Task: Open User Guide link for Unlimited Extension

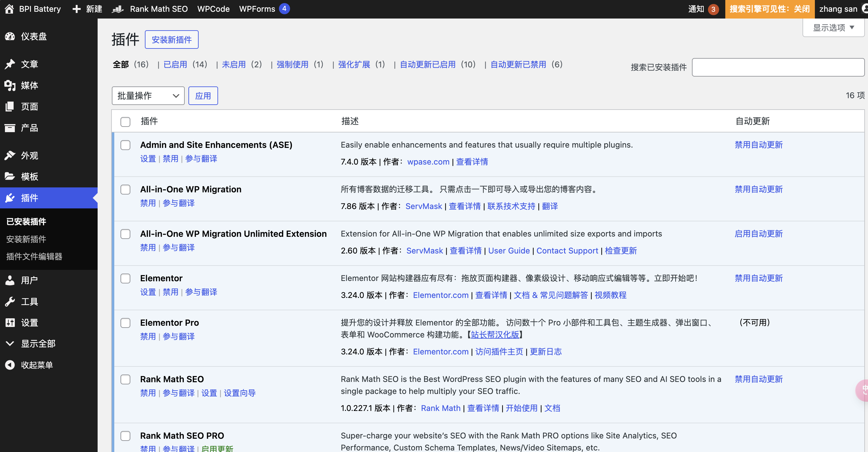Action: point(509,251)
